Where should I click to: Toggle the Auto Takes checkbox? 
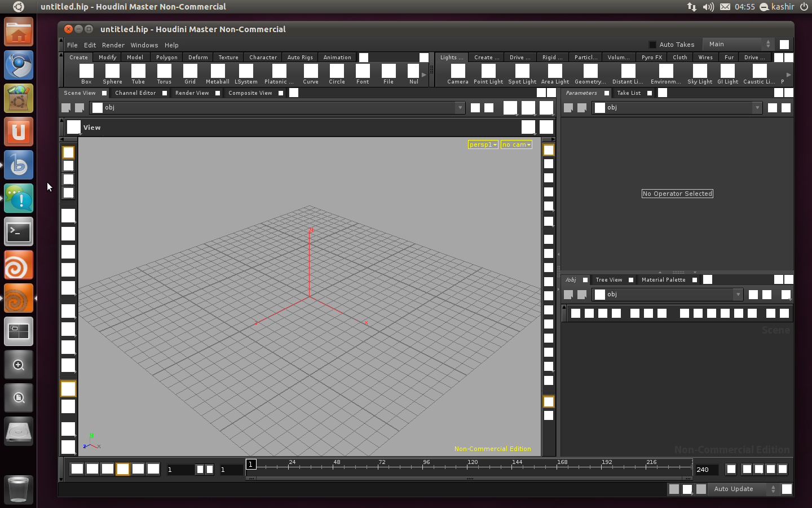[652, 45]
